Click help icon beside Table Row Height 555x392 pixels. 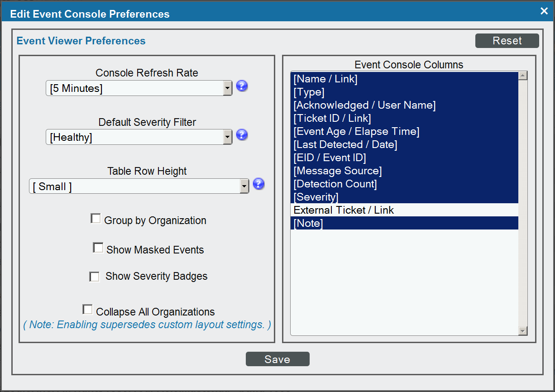[258, 184]
